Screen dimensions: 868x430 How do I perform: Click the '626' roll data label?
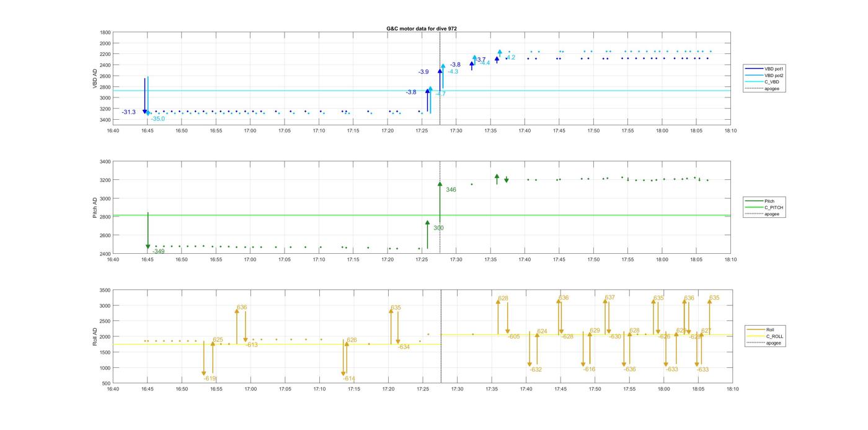(352, 340)
